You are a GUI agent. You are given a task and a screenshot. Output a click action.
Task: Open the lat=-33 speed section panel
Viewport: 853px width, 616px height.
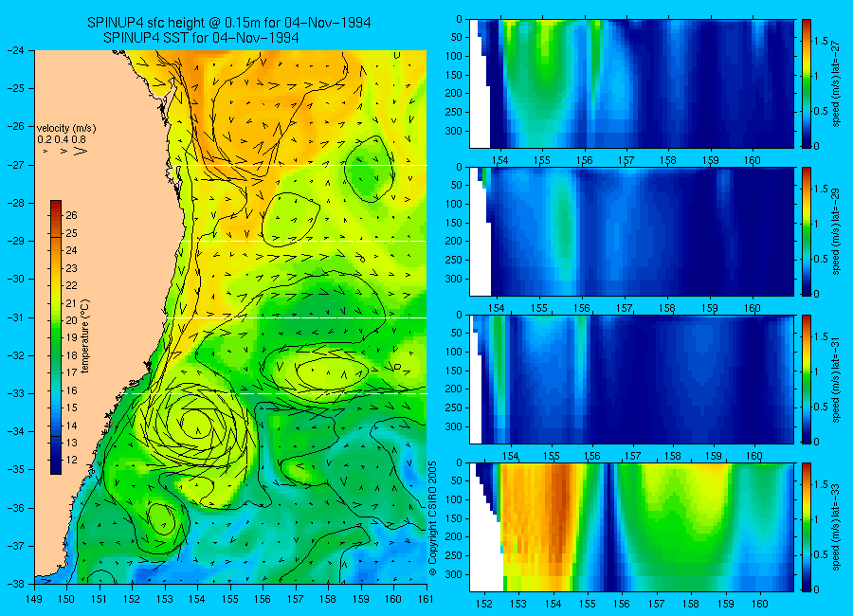(x=631, y=527)
